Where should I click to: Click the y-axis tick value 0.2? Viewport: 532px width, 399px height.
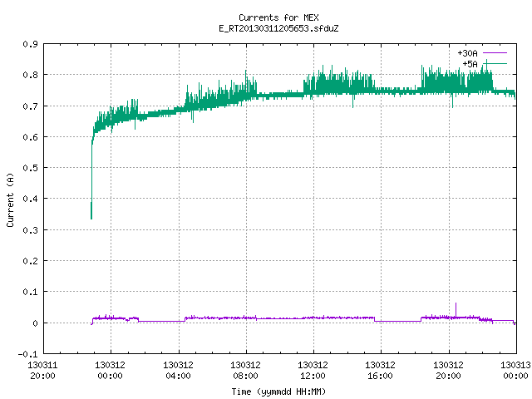30,261
